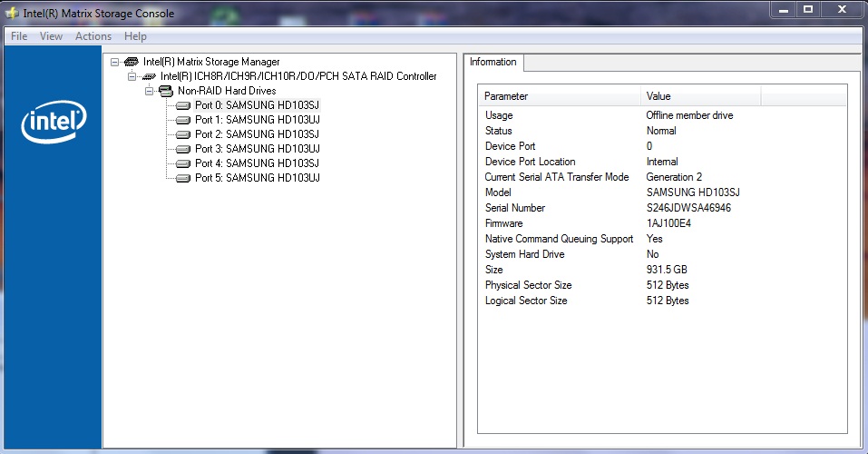Click the SATA RAID Controller icon

[149, 76]
